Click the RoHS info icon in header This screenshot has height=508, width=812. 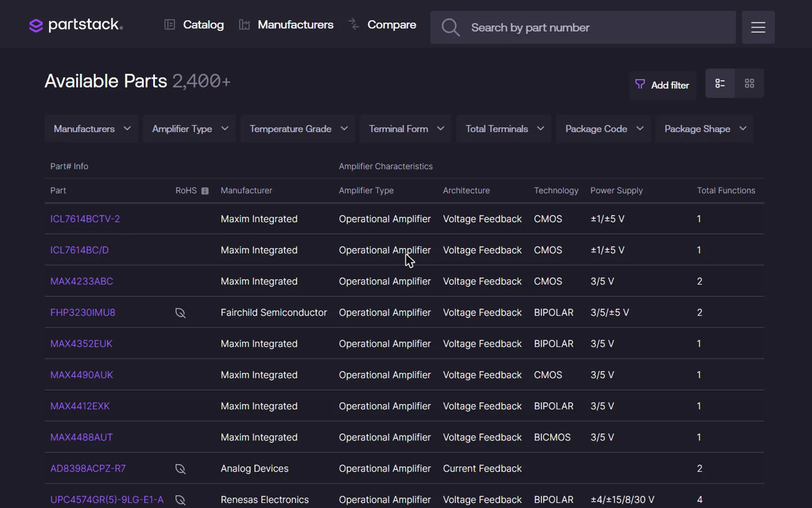click(x=205, y=191)
